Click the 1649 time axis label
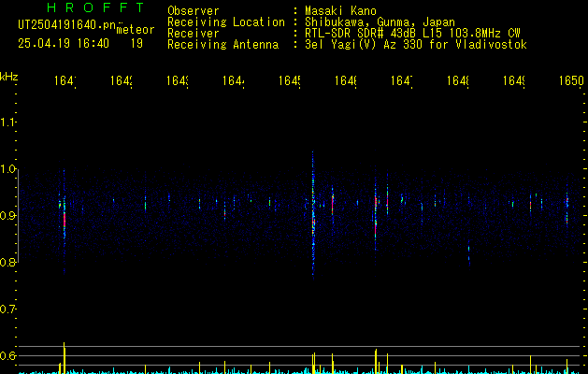 [514, 80]
